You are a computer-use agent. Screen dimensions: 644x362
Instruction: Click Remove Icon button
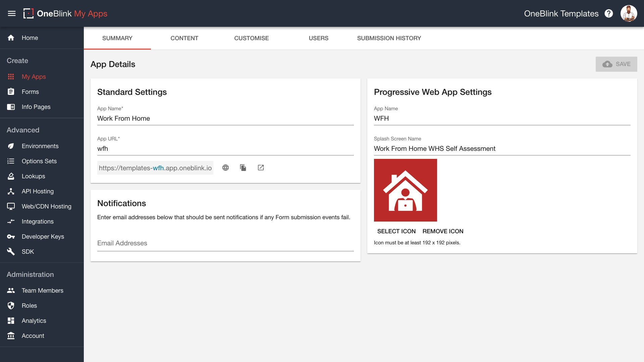(x=443, y=231)
